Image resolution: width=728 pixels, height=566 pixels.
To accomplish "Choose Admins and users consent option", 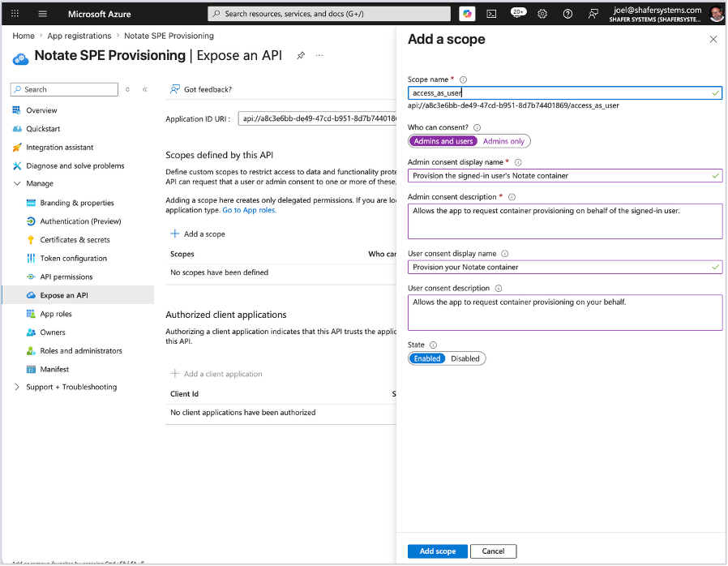I will click(443, 141).
